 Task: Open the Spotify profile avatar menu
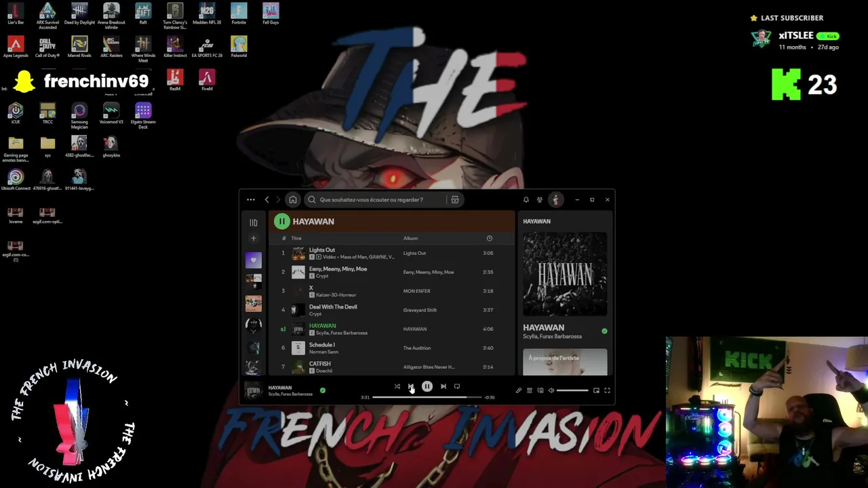point(556,200)
